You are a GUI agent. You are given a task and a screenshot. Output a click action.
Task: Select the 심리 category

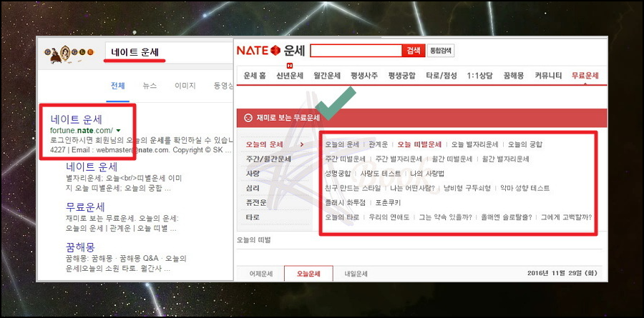(x=253, y=188)
